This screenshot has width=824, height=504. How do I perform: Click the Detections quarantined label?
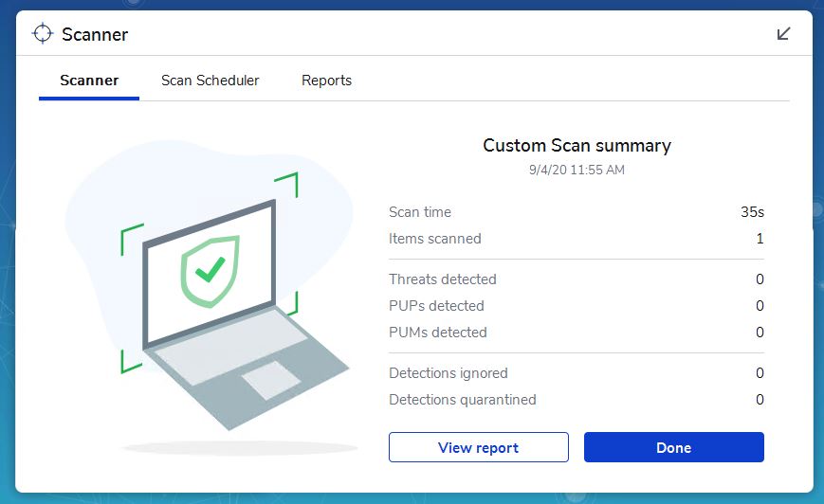[x=463, y=400]
